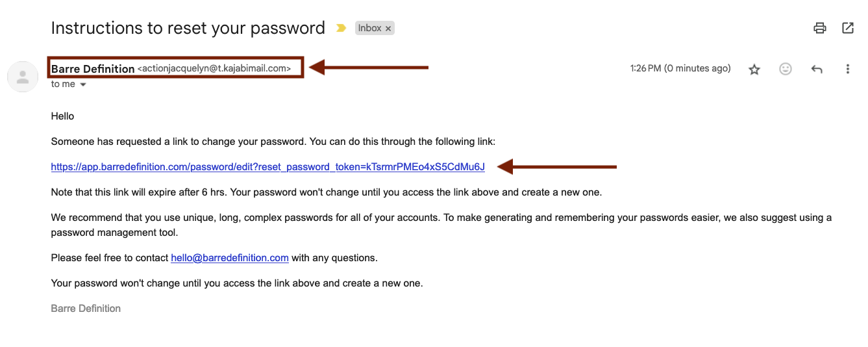
Task: Add an emoji reaction to the email
Action: point(786,69)
